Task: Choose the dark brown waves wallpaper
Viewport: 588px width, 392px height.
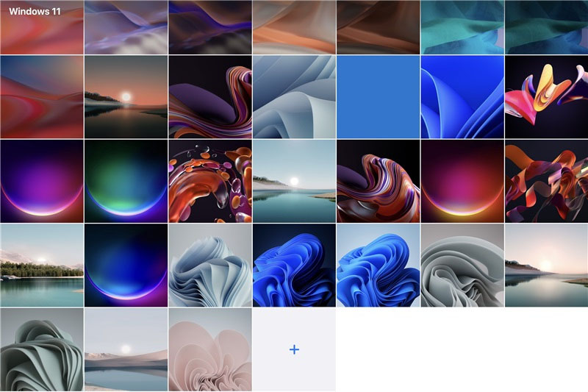Action: [x=378, y=27]
